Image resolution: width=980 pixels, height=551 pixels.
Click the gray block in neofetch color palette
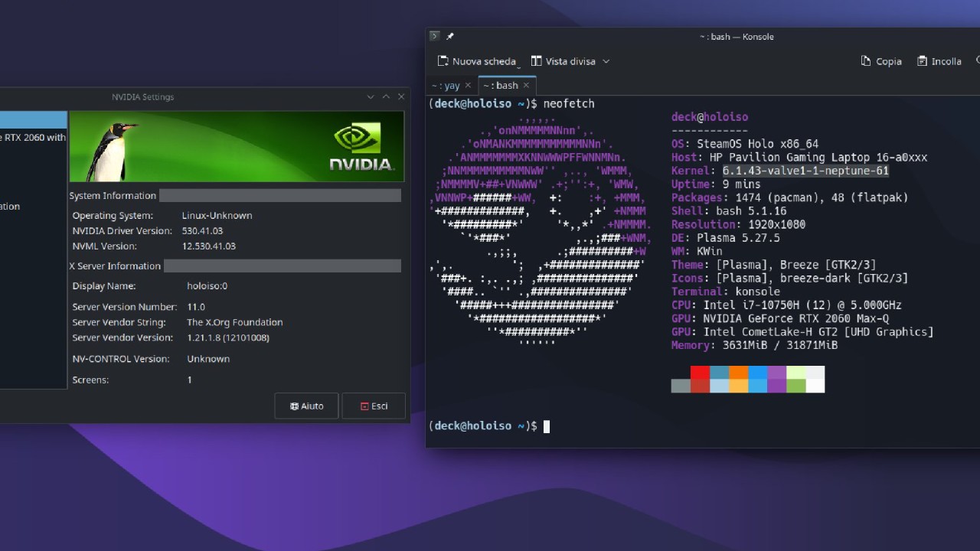681,386
